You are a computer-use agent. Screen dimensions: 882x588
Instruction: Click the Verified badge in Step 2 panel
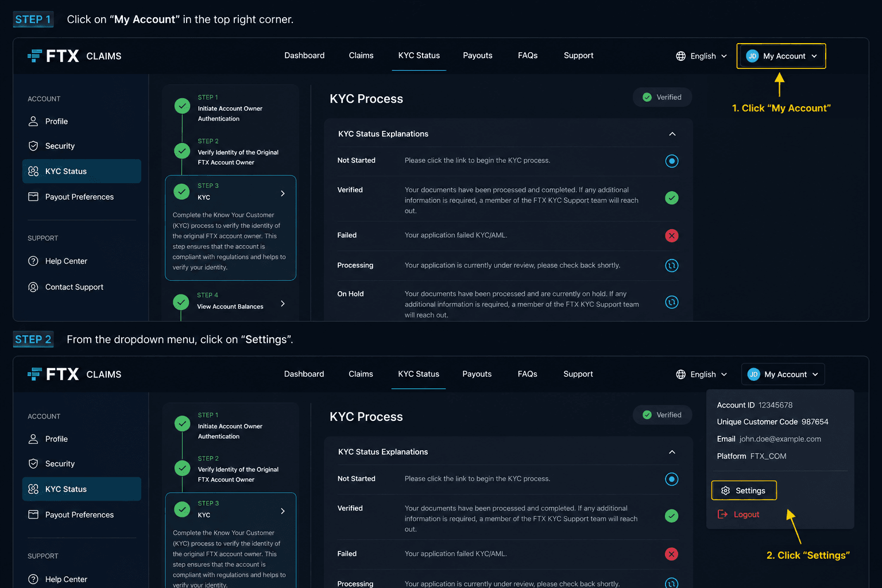click(x=662, y=415)
